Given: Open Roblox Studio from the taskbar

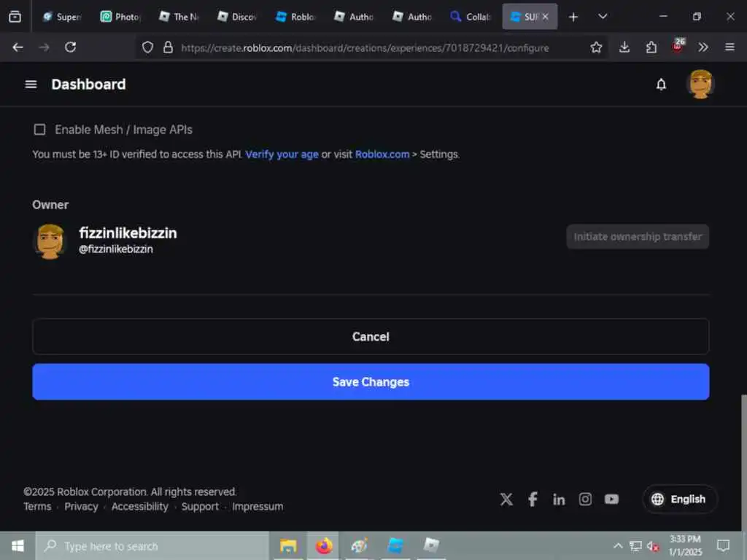Looking at the screenshot, I should pos(395,545).
